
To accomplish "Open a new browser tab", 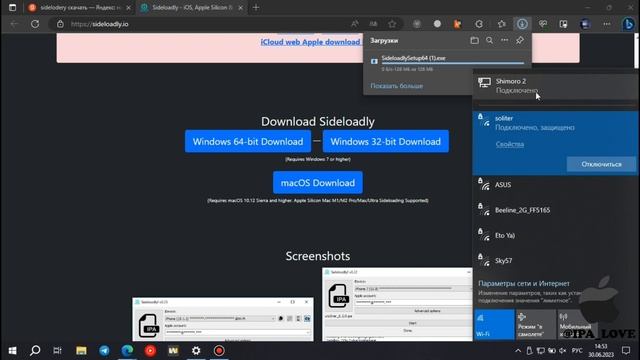I will point(256,8).
